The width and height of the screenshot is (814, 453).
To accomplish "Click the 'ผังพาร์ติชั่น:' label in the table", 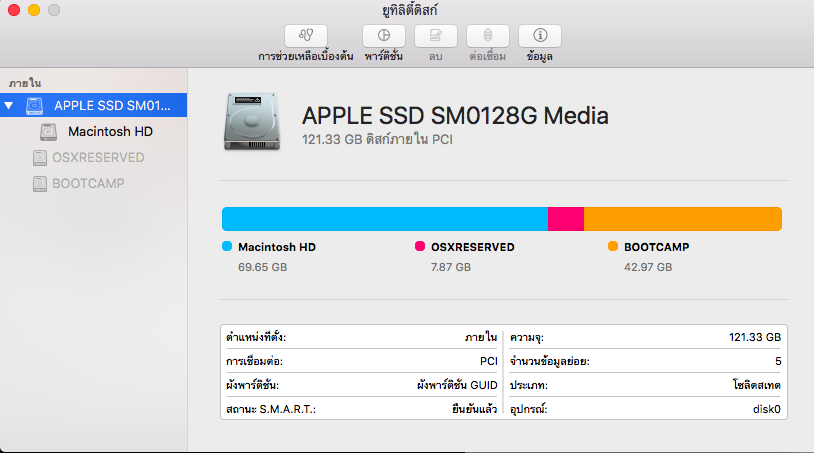I will click(x=252, y=385).
